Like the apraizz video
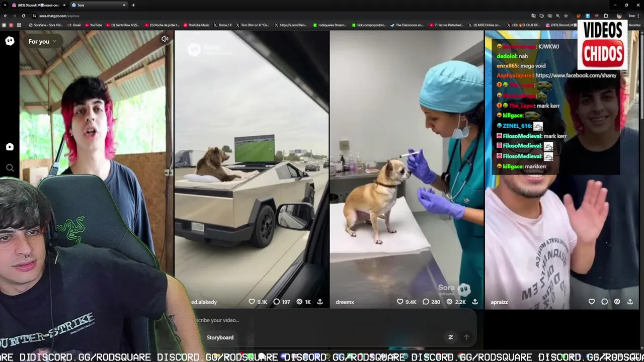The width and height of the screenshot is (644, 362). [592, 302]
